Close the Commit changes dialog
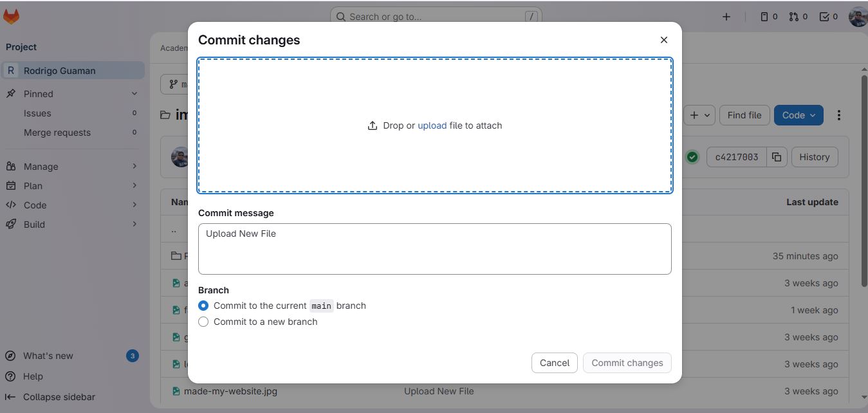 [664, 40]
